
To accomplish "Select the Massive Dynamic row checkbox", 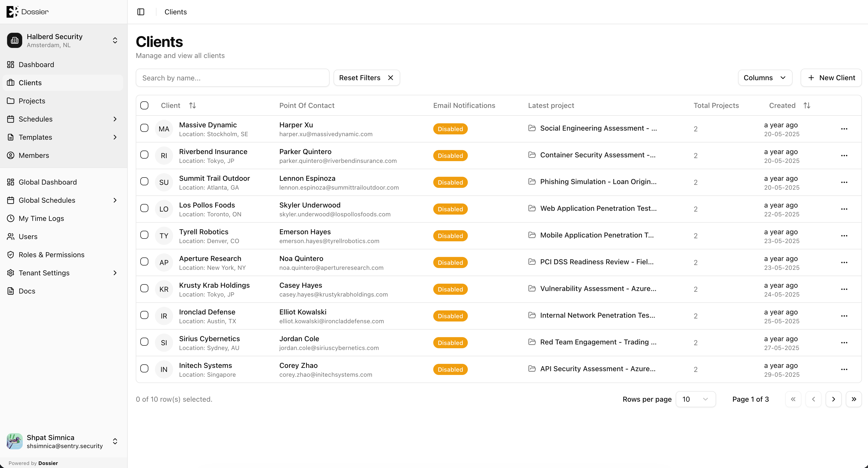I will 144,128.
